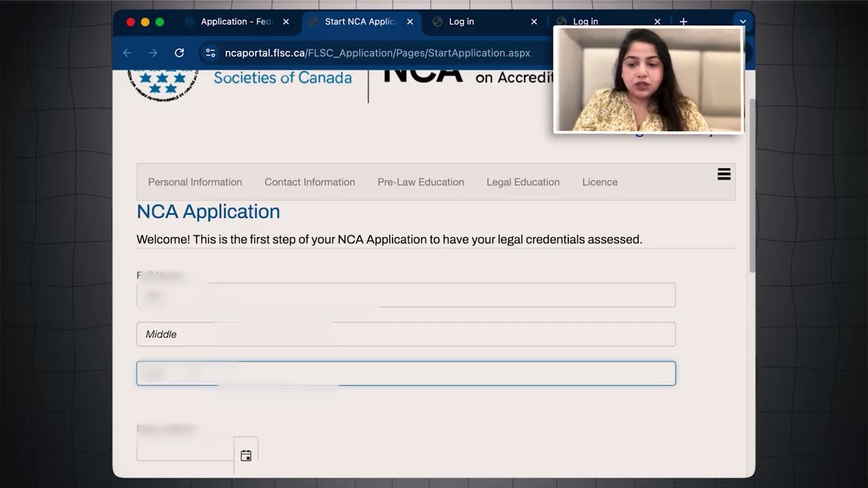868x488 pixels.
Task: Click the yellow minimize window button
Action: click(145, 22)
